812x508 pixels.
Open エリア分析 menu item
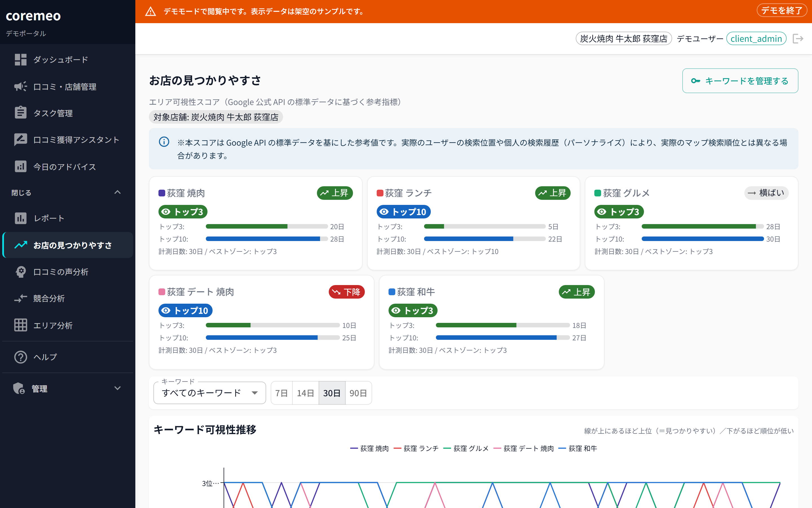click(x=68, y=325)
